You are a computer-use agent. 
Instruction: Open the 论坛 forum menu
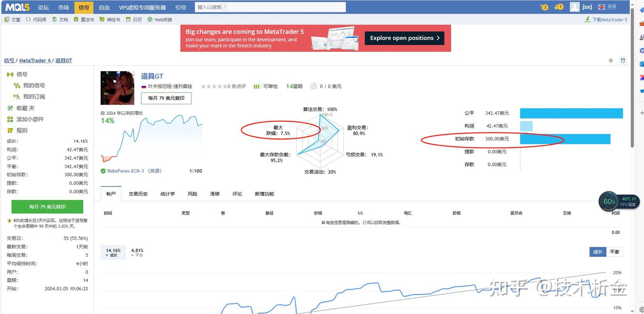coord(43,8)
